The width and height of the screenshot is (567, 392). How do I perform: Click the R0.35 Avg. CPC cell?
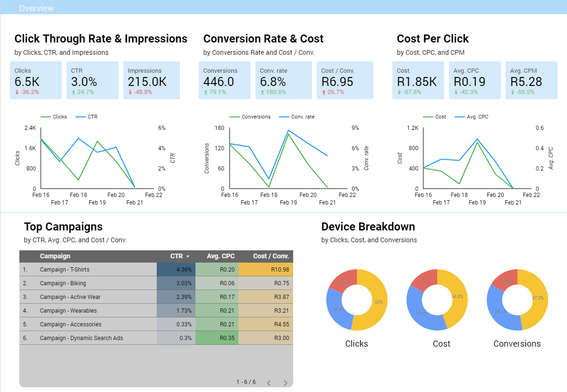pos(217,338)
